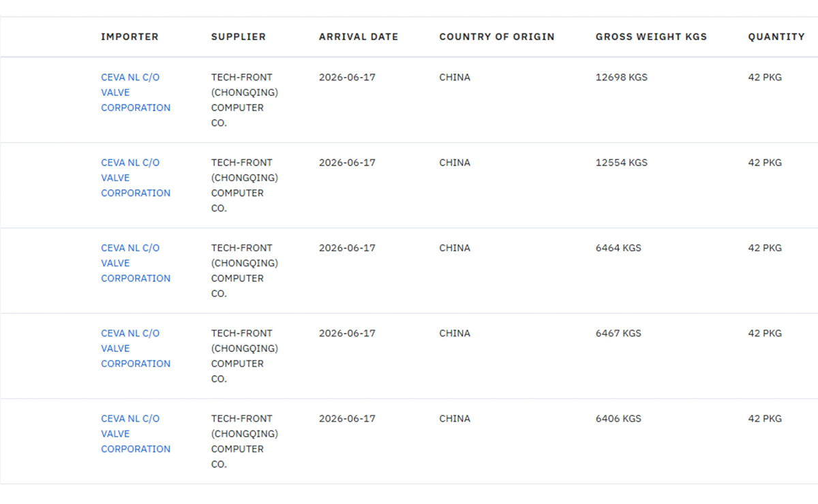Click the IMPORTER column header
The width and height of the screenshot is (818, 504).
click(130, 37)
